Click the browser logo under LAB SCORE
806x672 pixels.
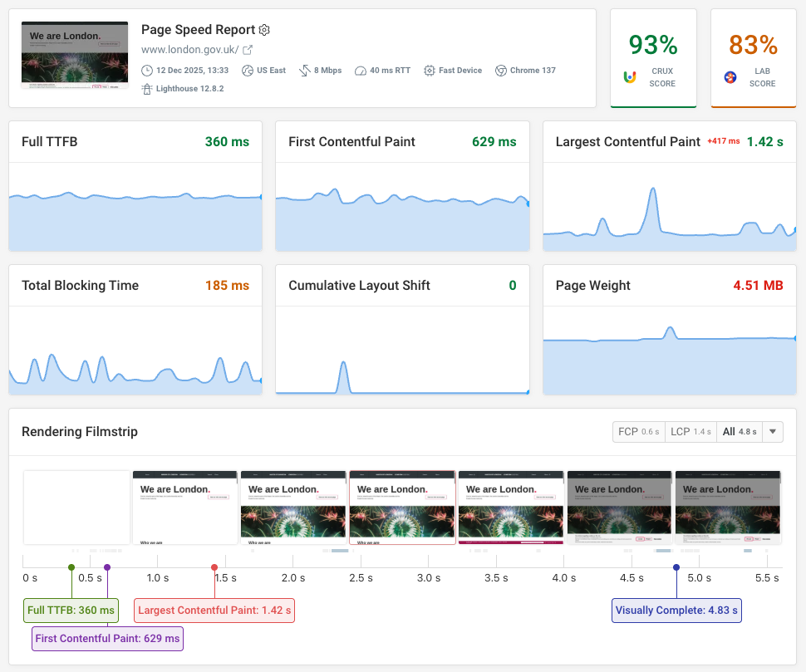click(x=730, y=76)
